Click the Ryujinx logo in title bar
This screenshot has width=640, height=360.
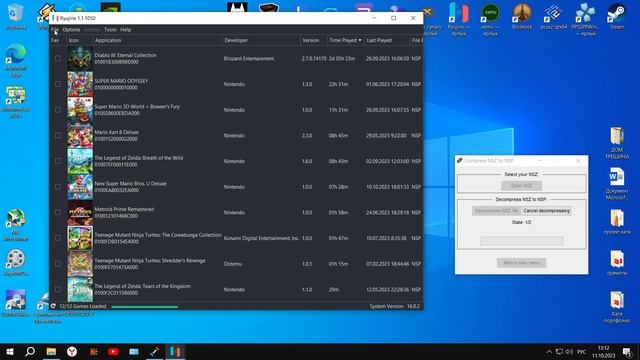(54, 18)
